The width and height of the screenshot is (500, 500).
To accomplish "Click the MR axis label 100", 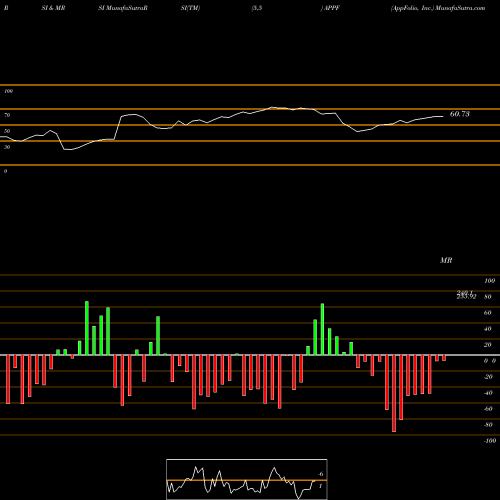I will tap(490, 281).
